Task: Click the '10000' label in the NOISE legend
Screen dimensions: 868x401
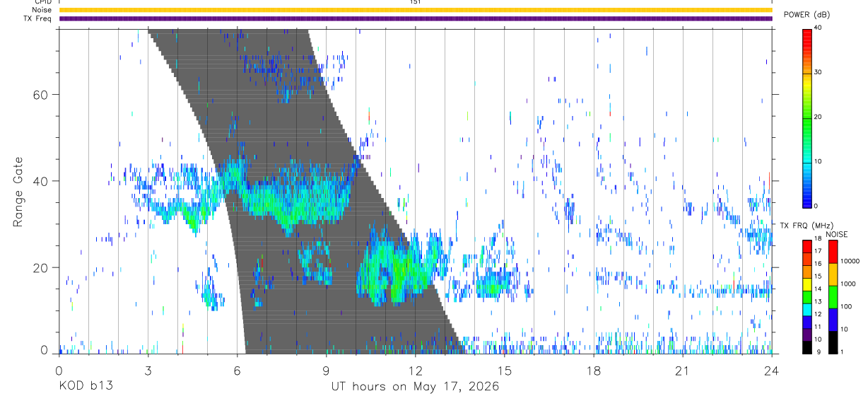Action: (x=849, y=262)
